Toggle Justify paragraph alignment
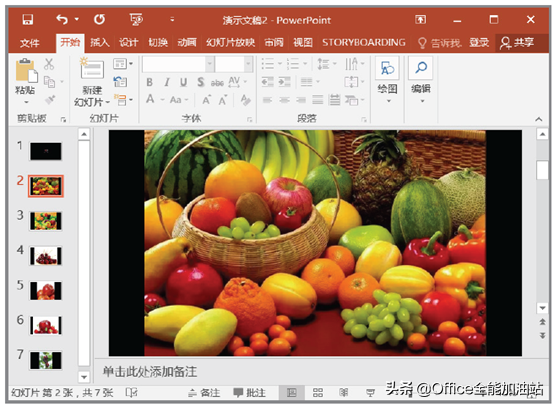This screenshot has width=554, height=407. pyautogui.click(x=318, y=100)
